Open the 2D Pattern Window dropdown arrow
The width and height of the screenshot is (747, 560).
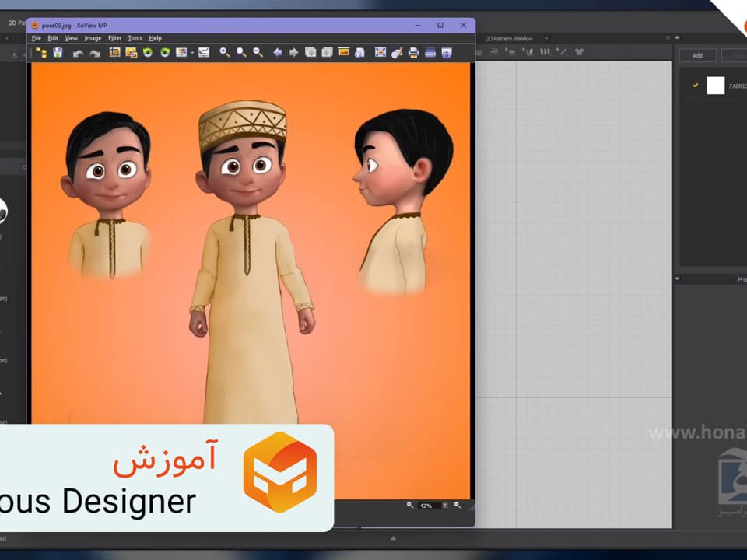[546, 39]
